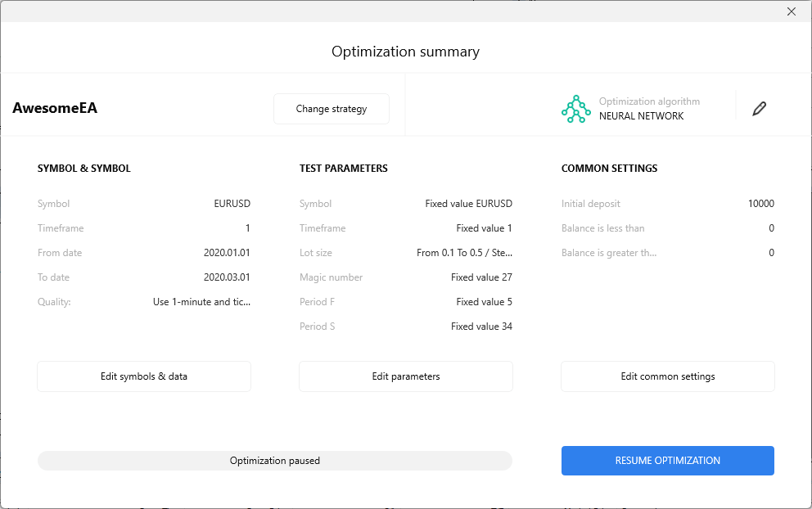Select the AwesomeEA strategy name
812x509 pixels.
tap(55, 108)
